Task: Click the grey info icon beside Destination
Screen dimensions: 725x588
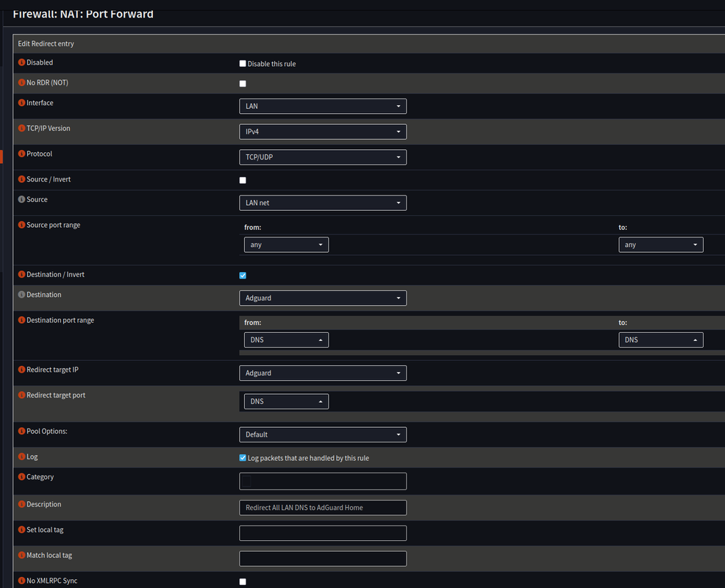Action: pyautogui.click(x=21, y=295)
